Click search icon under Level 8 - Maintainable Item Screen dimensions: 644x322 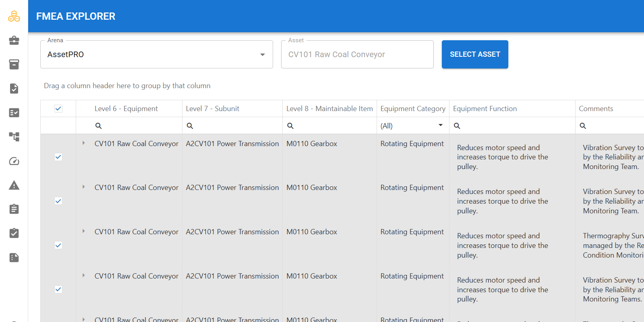click(x=290, y=126)
